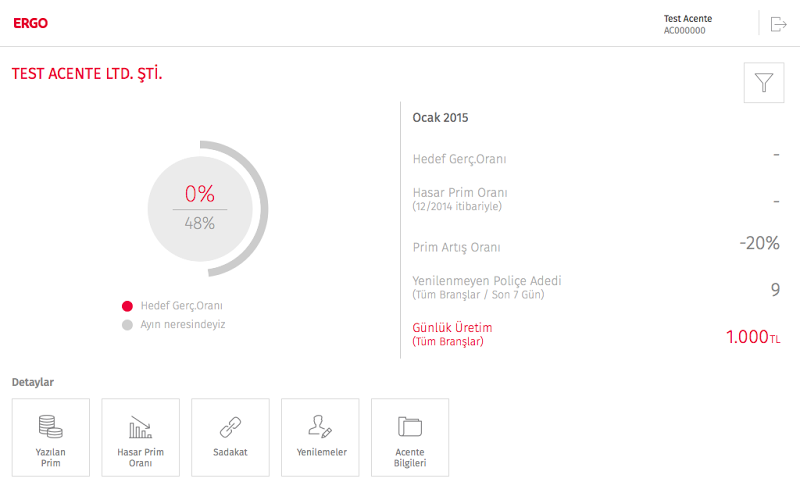Click the circular progress gauge

tap(200, 209)
